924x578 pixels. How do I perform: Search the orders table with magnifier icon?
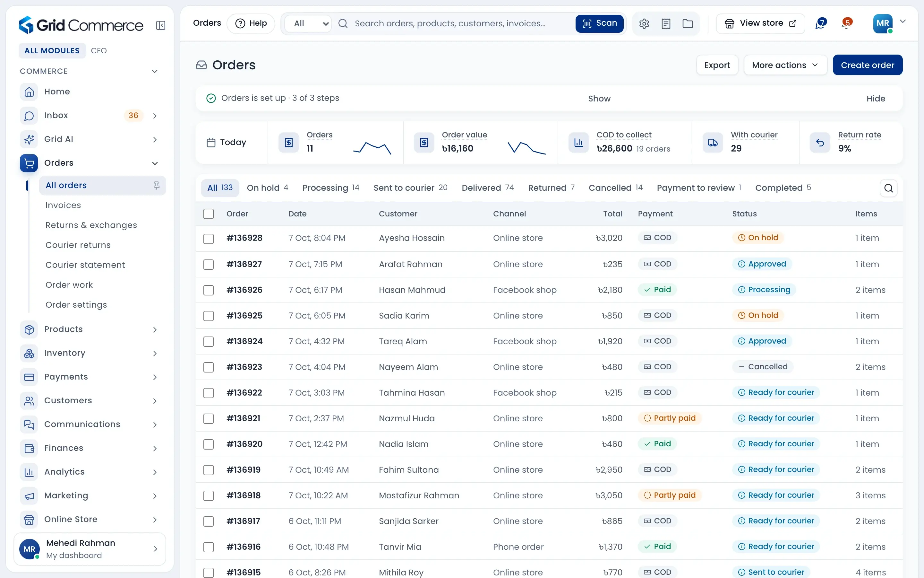(888, 188)
